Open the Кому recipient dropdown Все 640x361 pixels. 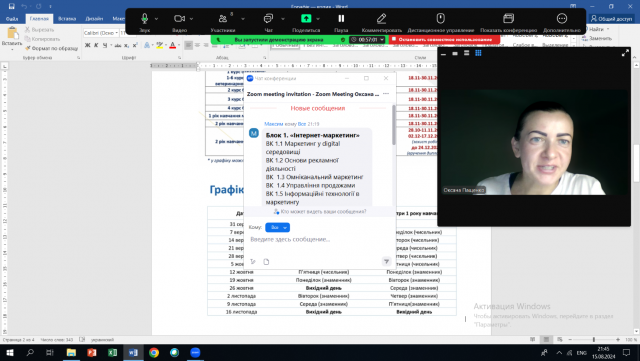click(278, 227)
